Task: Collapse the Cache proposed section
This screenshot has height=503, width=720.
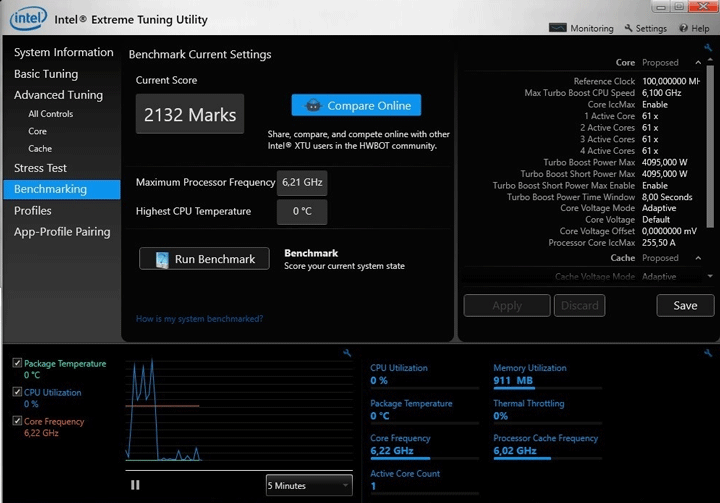Action: tap(698, 258)
